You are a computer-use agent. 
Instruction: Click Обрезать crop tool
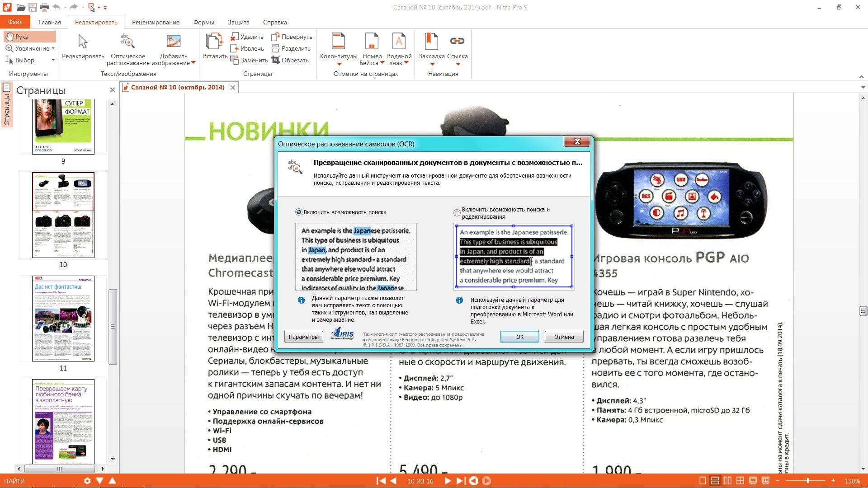(290, 60)
